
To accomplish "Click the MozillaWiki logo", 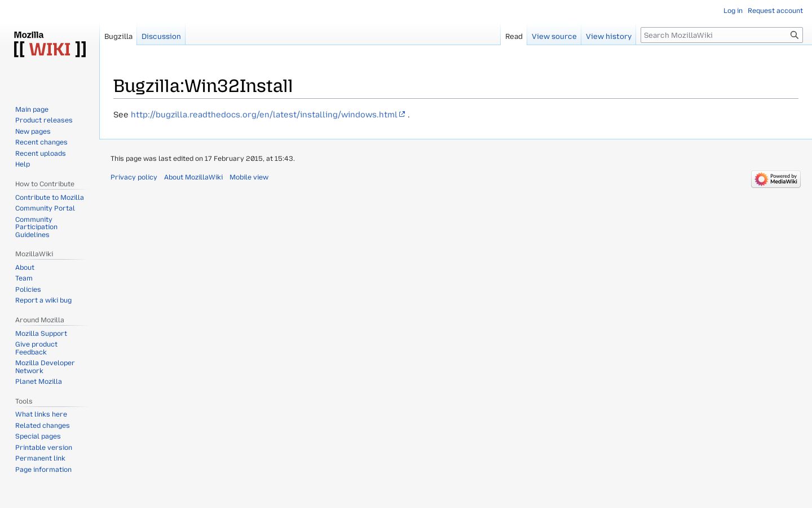I will click(x=50, y=45).
